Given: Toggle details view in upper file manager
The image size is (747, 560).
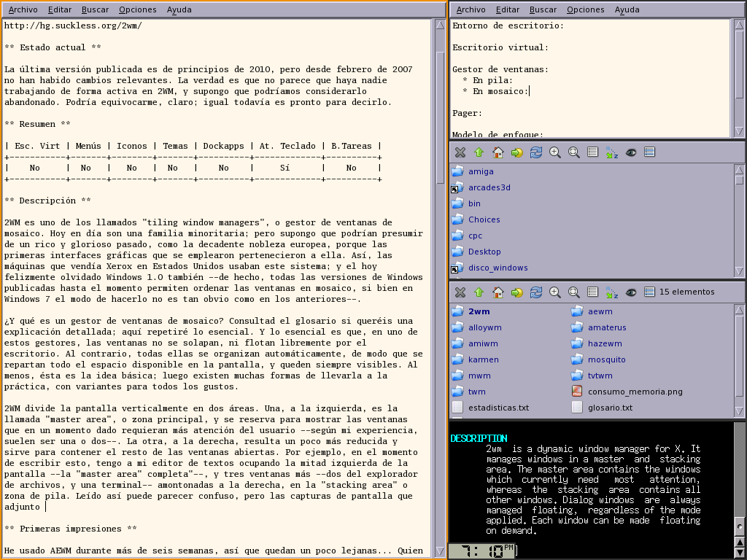Looking at the screenshot, I should [592, 152].
